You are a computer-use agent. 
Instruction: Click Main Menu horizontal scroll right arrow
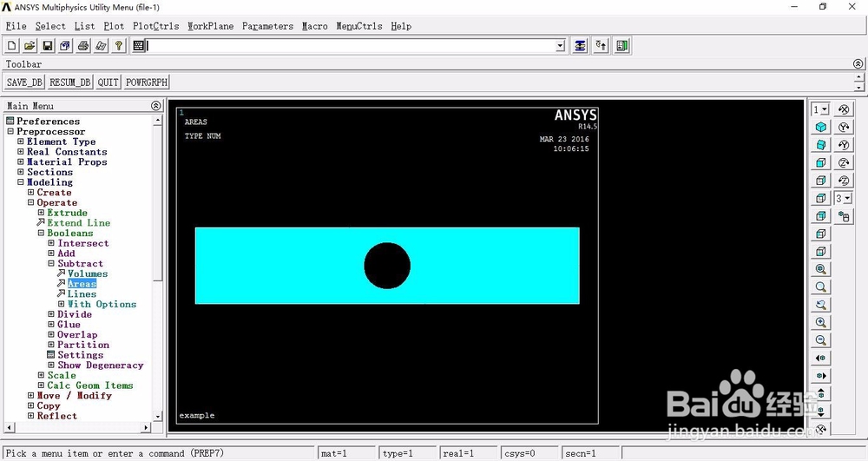146,427
